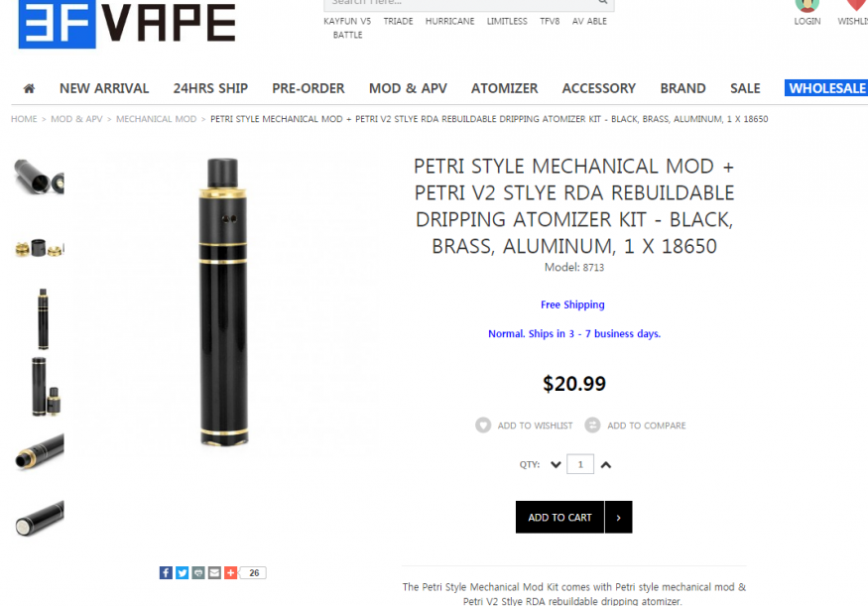Screen dimensions: 868x606
Task: Open the Login account icon
Action: pos(807,6)
